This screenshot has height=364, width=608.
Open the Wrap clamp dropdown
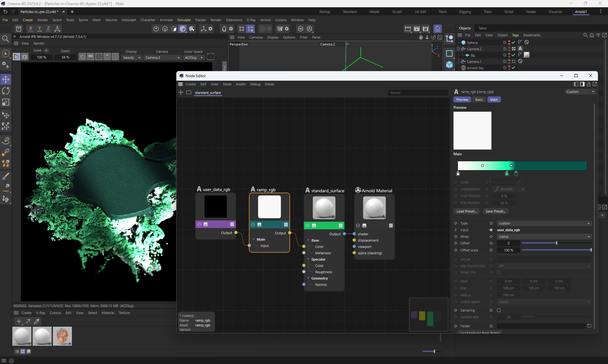pyautogui.click(x=544, y=237)
